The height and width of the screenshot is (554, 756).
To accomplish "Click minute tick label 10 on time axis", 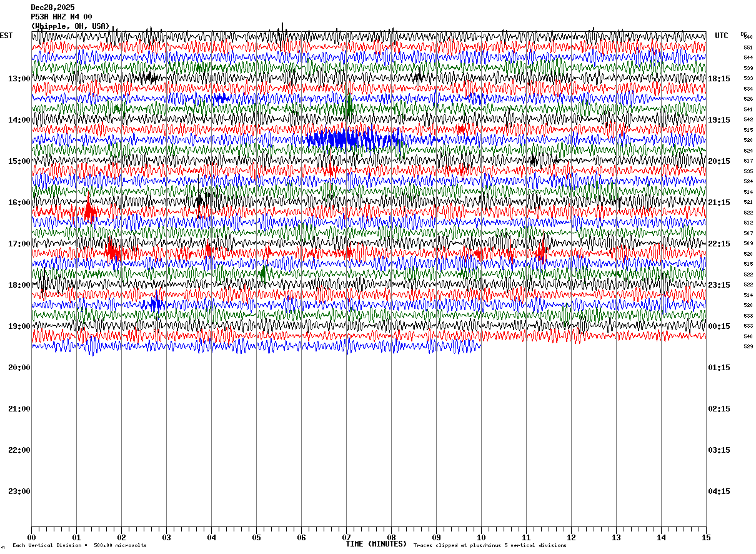I will [481, 537].
